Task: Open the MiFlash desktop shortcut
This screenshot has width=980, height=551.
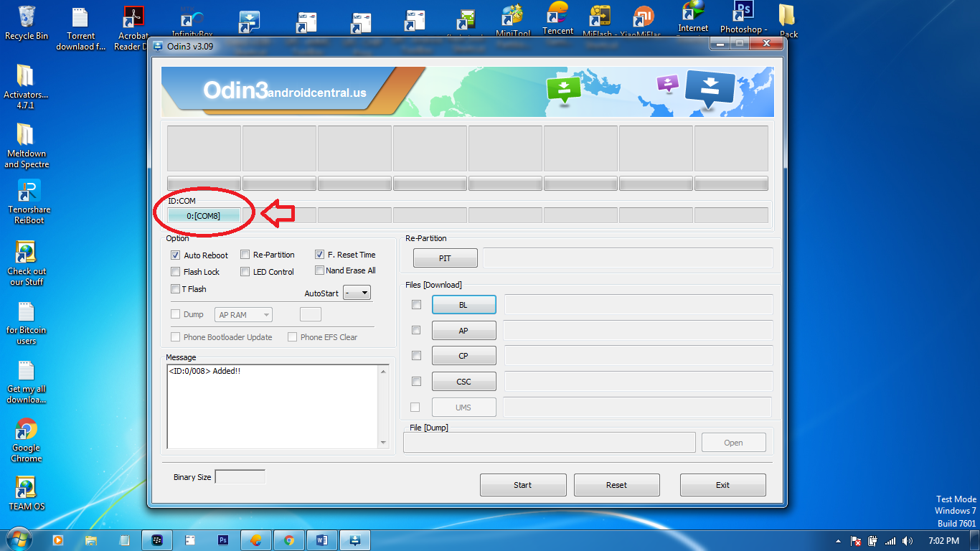Action: 599,20
